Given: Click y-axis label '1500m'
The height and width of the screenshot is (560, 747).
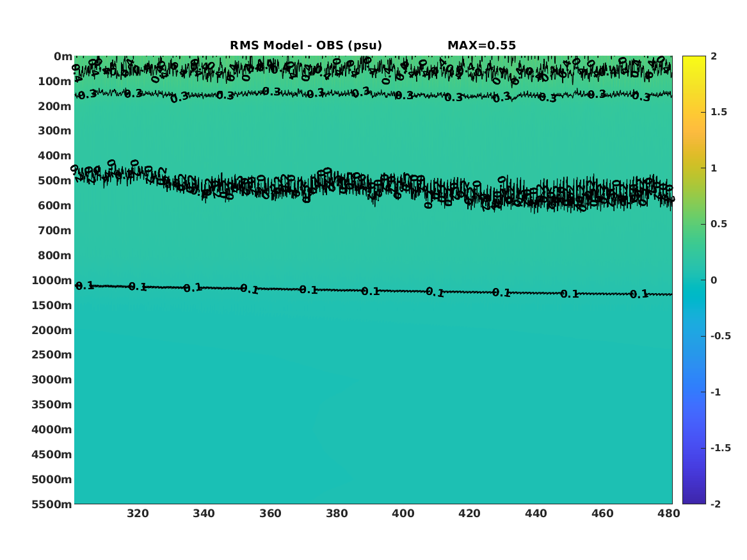Looking at the screenshot, I should tap(52, 305).
